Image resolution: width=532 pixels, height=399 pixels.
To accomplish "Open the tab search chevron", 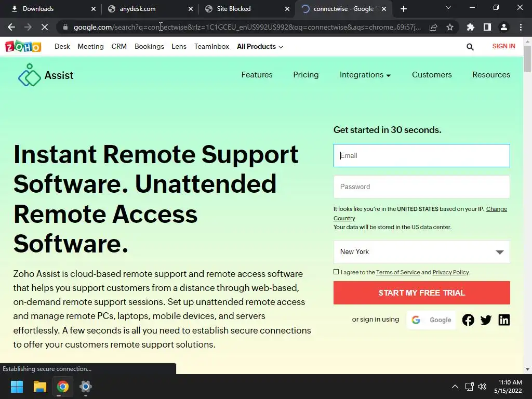I will tap(448, 7).
